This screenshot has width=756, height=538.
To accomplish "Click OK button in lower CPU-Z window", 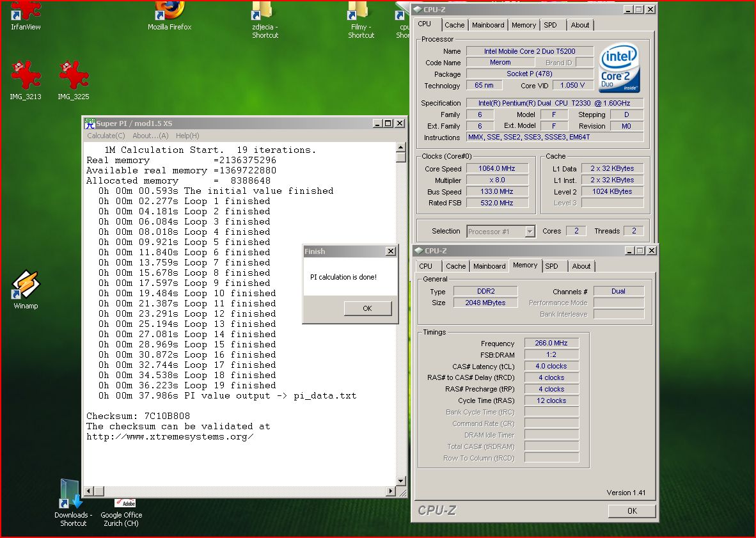I will pyautogui.click(x=632, y=511).
